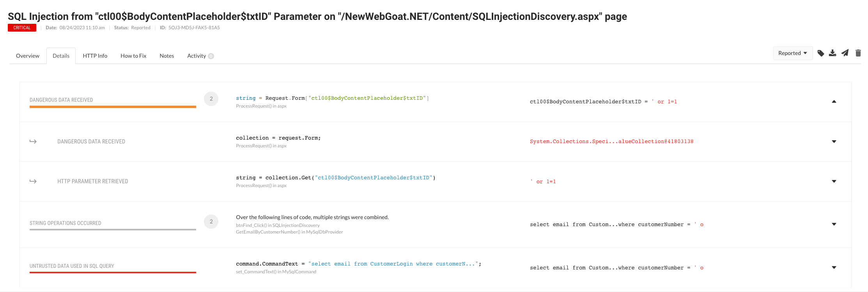Open the Reported status dropdown
The height and width of the screenshot is (292, 868).
pyautogui.click(x=793, y=53)
